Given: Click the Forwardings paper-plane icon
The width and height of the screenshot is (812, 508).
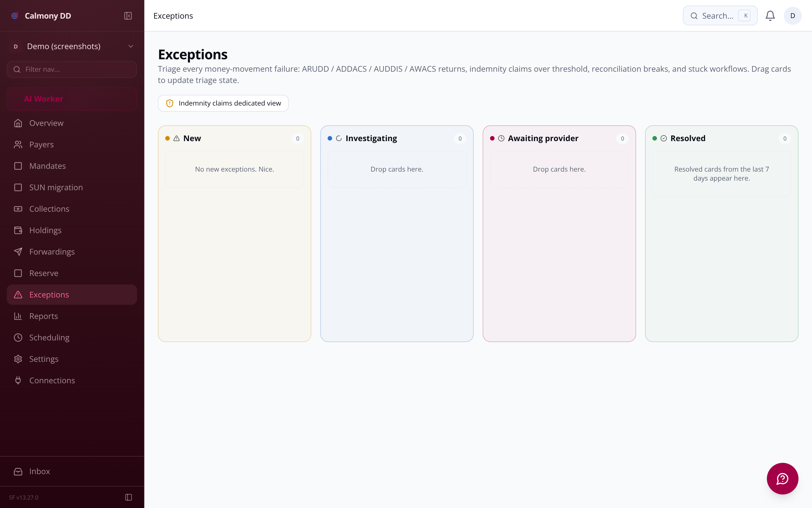Looking at the screenshot, I should tap(18, 252).
